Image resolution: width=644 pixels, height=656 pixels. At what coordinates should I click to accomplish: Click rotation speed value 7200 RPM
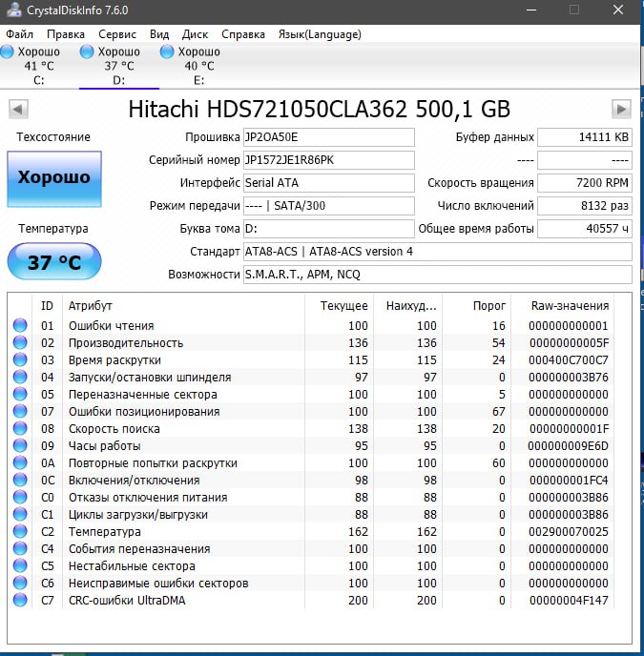coord(585,183)
